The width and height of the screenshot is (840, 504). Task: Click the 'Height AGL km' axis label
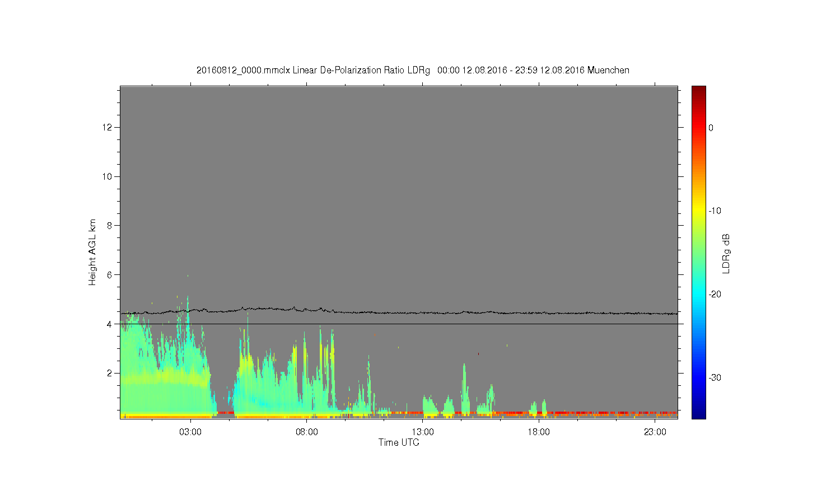pyautogui.click(x=92, y=252)
